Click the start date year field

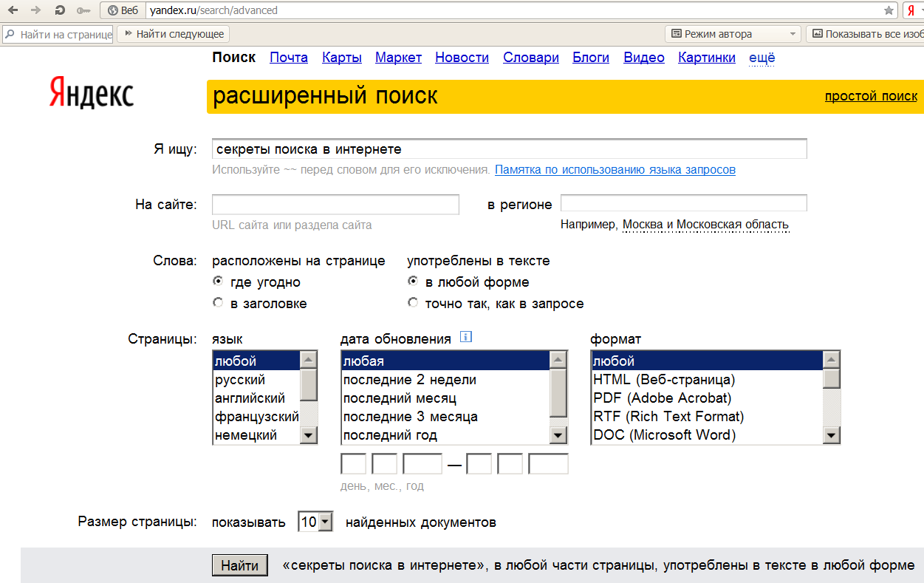tap(422, 464)
